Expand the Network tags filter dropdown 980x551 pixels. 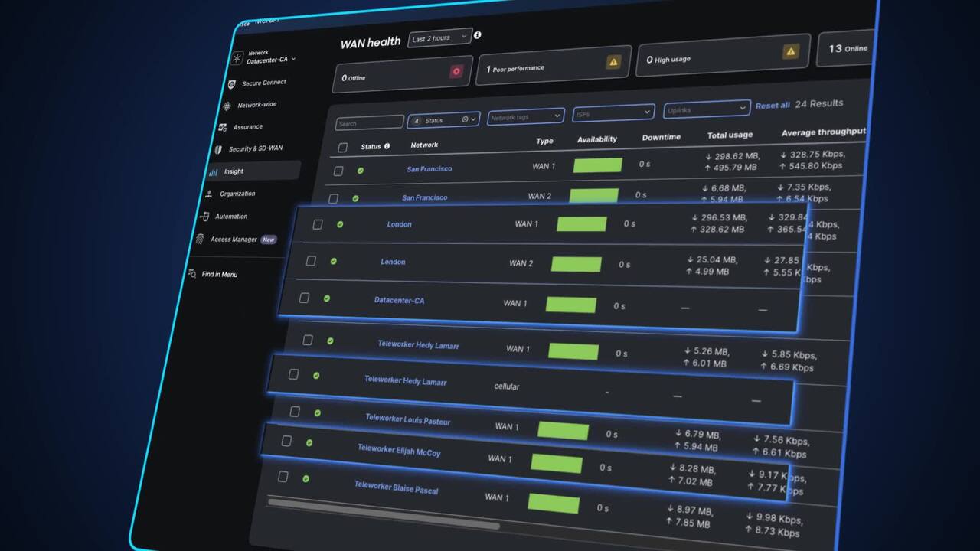pos(526,116)
